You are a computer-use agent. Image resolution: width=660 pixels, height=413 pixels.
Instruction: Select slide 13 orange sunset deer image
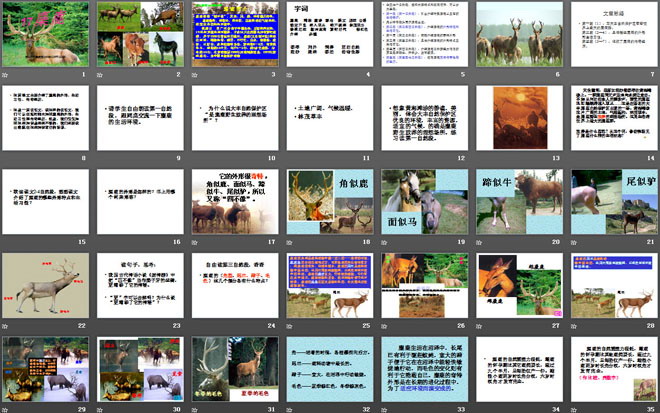519,118
